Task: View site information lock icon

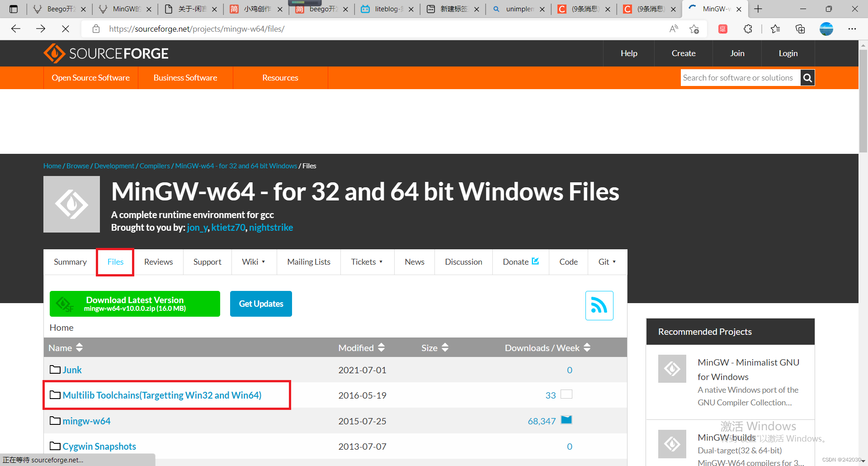Action: (96, 29)
